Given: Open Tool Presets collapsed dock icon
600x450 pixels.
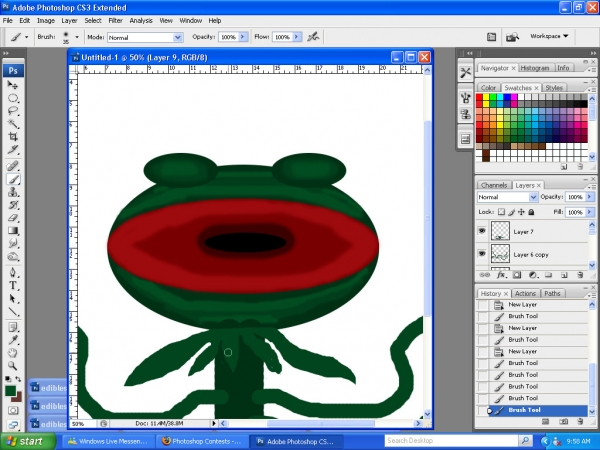Looking at the screenshot, I should pos(465,72).
